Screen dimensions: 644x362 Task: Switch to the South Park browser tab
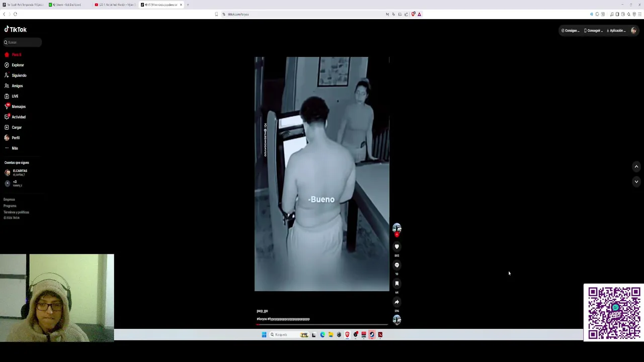click(x=23, y=5)
